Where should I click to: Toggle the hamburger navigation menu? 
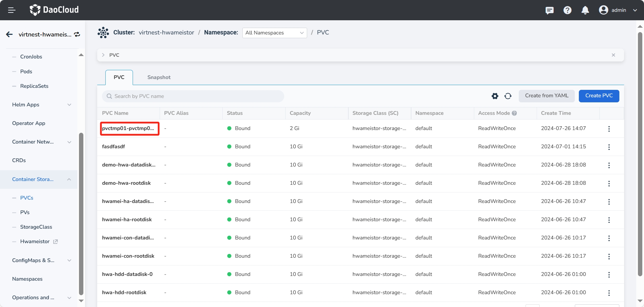coord(12,10)
